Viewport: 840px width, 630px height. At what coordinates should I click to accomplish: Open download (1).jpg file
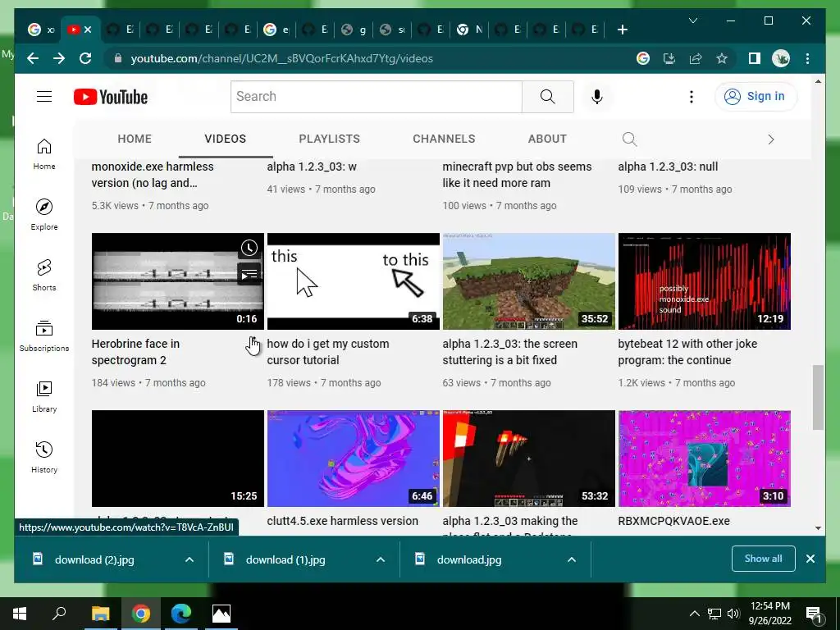point(285,559)
